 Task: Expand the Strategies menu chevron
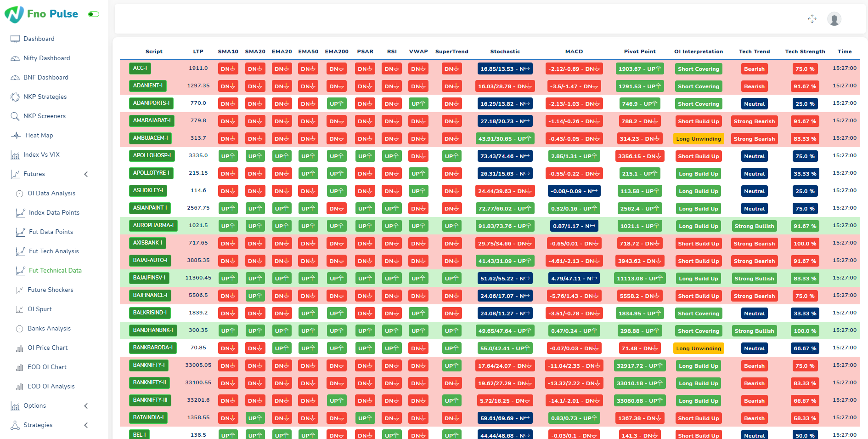coord(86,425)
